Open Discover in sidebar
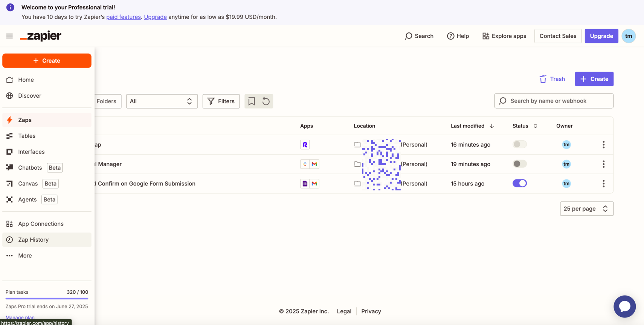 pos(47,95)
